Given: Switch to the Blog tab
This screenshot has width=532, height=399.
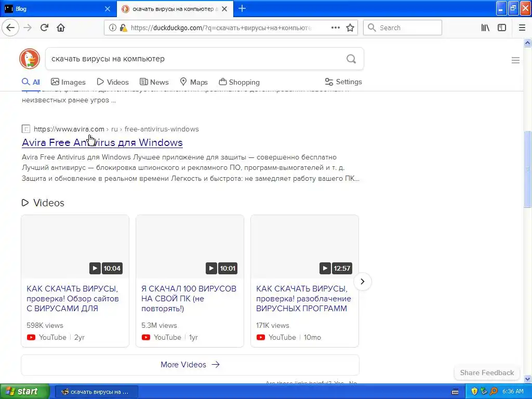Looking at the screenshot, I should click(x=58, y=9).
